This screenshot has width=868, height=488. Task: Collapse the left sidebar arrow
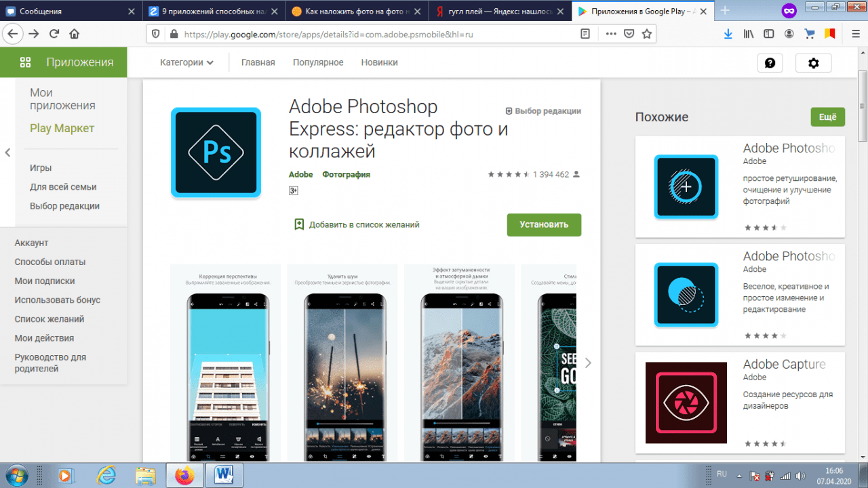click(7, 152)
